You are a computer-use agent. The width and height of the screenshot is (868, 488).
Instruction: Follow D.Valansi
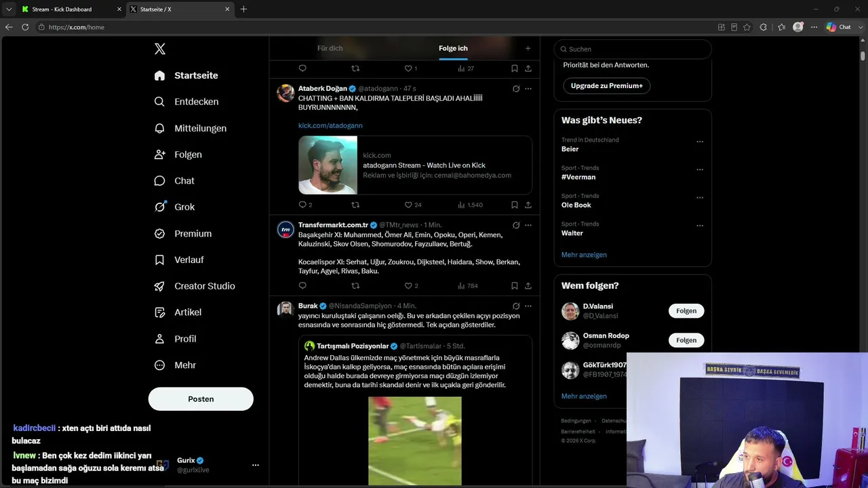(x=686, y=311)
